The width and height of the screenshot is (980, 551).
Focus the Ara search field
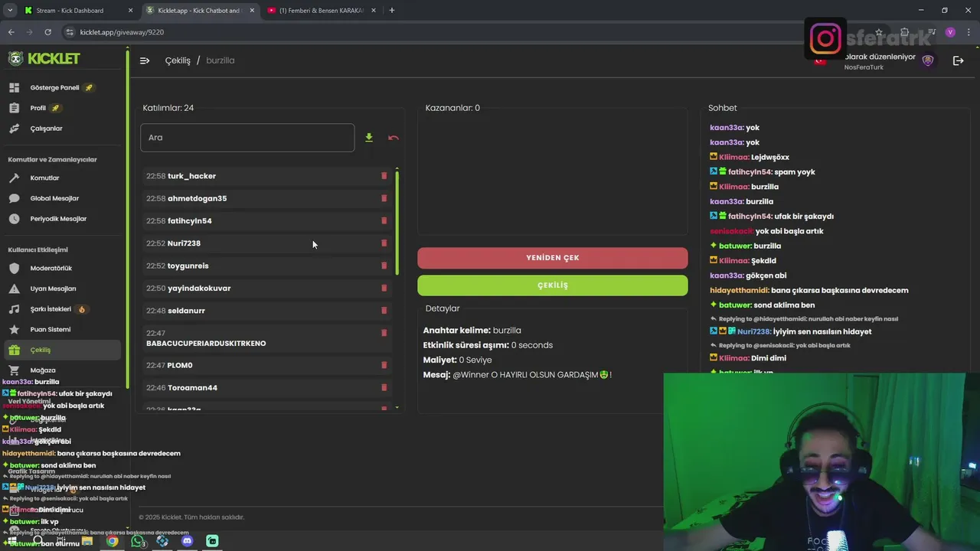point(247,138)
